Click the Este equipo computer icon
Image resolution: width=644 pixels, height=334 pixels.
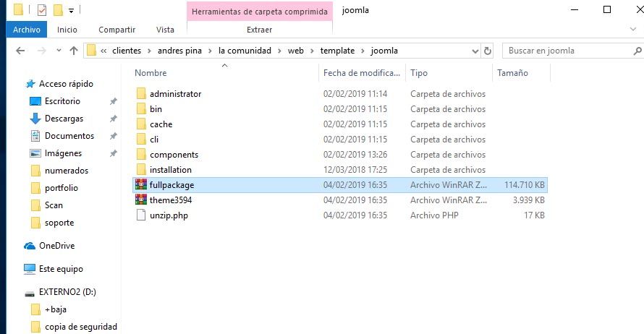[30, 269]
